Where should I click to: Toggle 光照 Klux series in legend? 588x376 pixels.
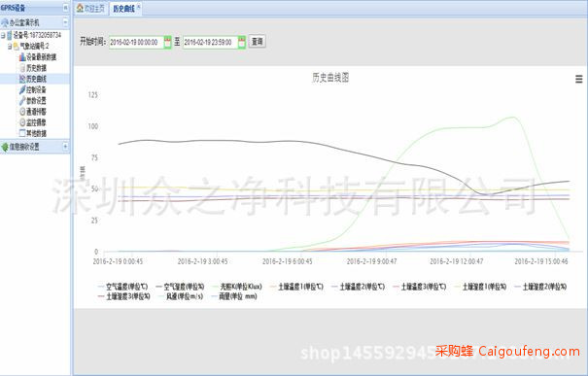coord(237,287)
